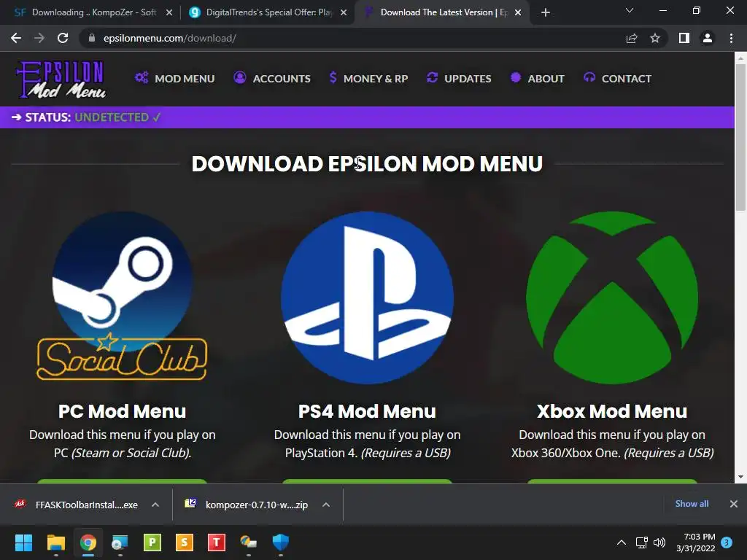Open the ACCOUNTS nav link
Viewport: 747px width, 560px height.
282,79
